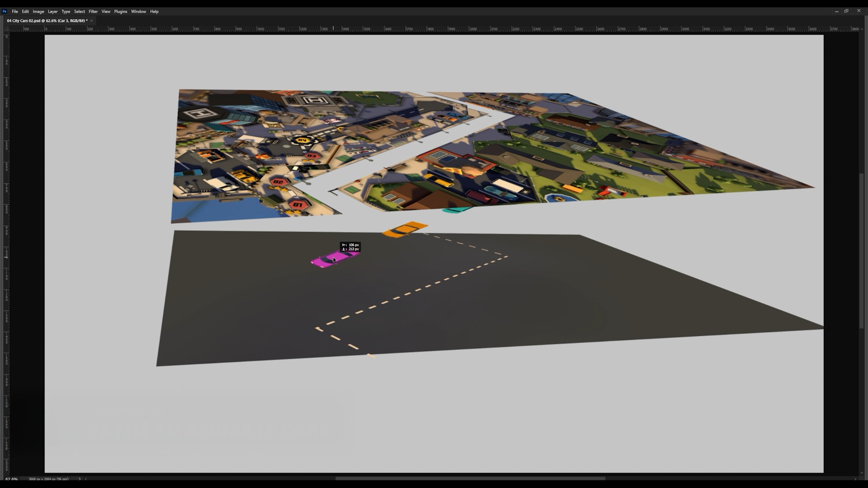
Task: Open the Select menu
Action: coord(80,11)
